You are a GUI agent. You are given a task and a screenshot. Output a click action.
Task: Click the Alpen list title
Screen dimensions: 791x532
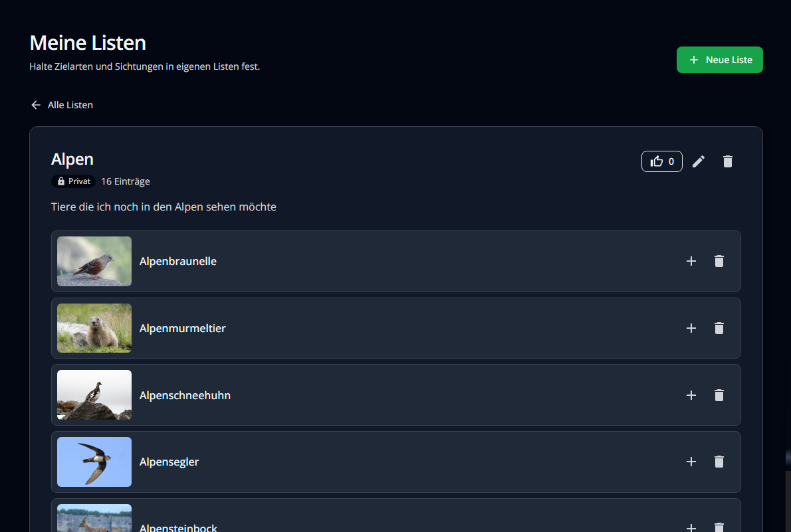tap(72, 159)
